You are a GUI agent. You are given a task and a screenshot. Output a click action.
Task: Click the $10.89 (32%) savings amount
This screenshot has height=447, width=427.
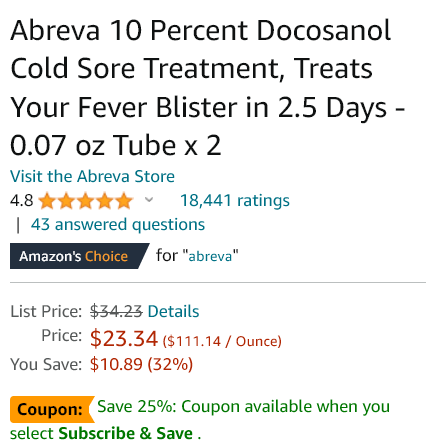tap(141, 364)
